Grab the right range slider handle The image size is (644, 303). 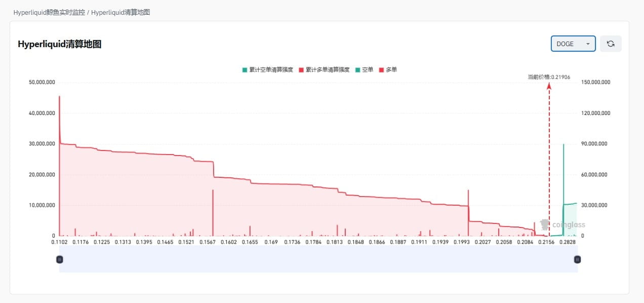577,259
